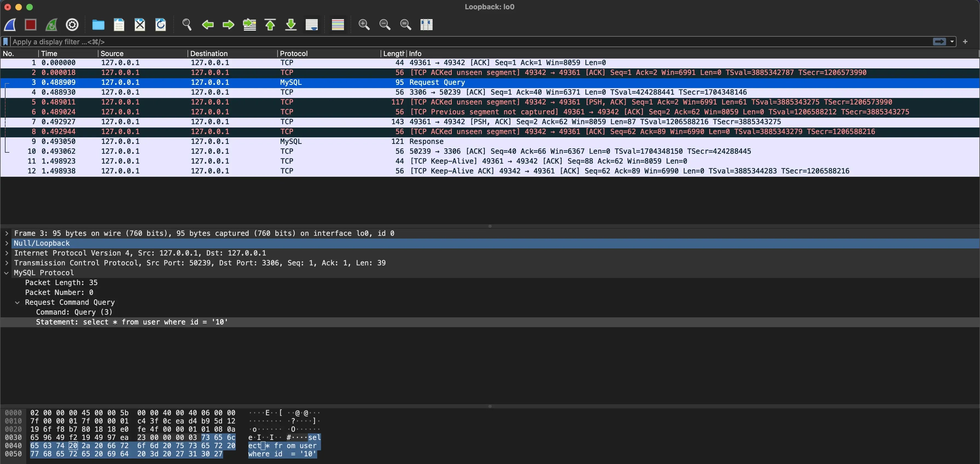Screen dimensions: 980x464
Task: Restart current capture with green fin icon
Action: (x=51, y=25)
